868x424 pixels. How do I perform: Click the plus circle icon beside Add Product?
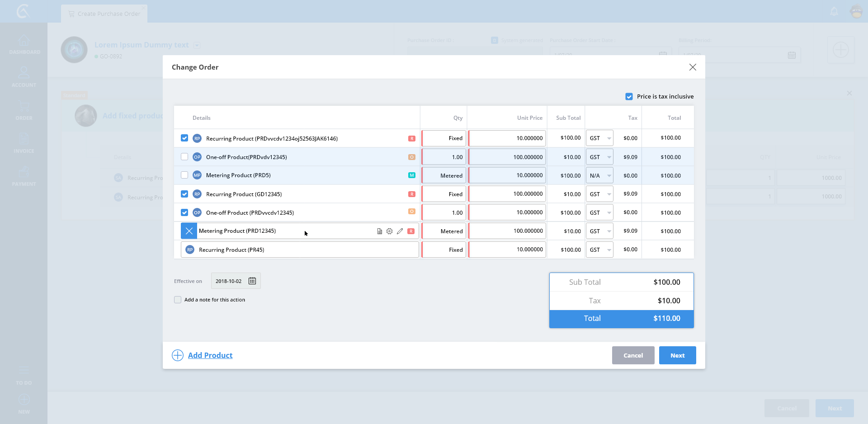pos(178,355)
